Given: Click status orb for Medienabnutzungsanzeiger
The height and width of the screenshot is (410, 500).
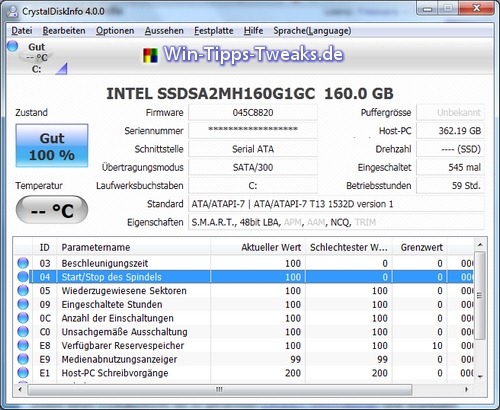Looking at the screenshot, I should [23, 359].
